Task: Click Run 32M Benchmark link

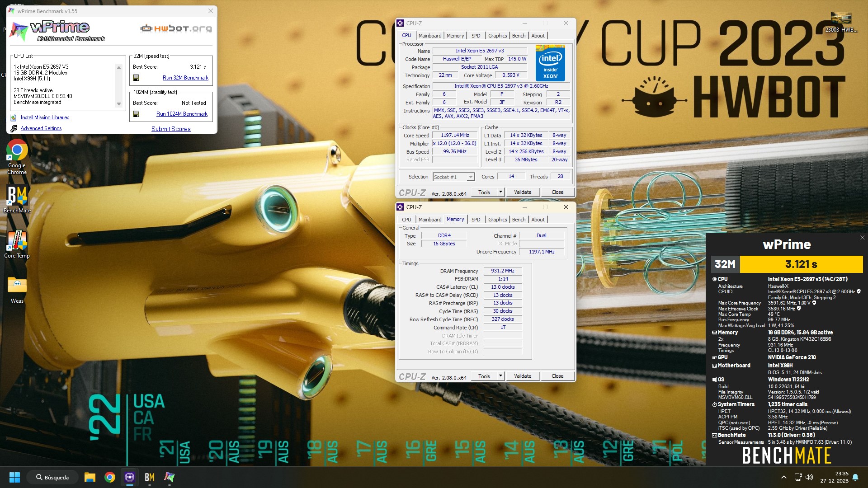Action: click(x=185, y=78)
